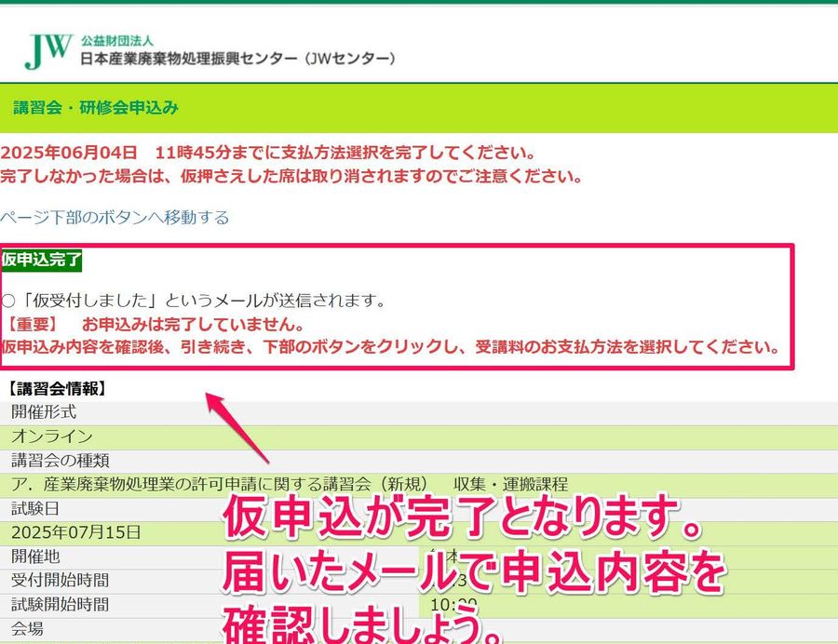
Task: Click the 開催地 row label
Action: coord(35,557)
